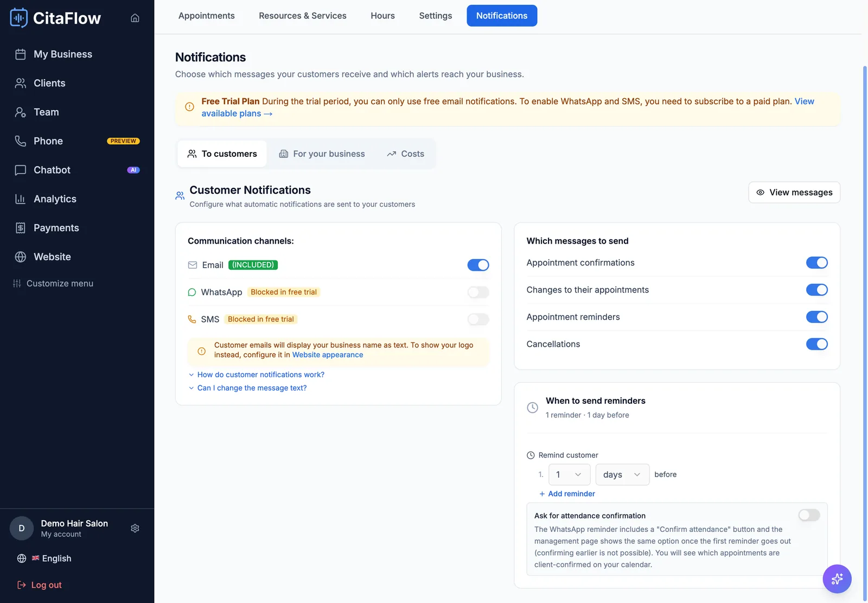868x603 pixels.
Task: Open the Settings tab
Action: click(x=436, y=16)
